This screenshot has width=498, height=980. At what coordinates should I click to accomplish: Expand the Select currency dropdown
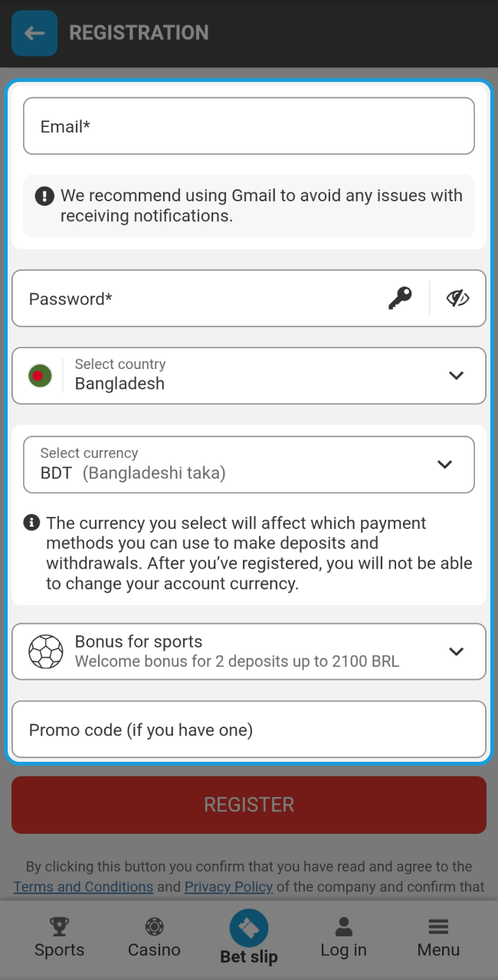tap(444, 465)
